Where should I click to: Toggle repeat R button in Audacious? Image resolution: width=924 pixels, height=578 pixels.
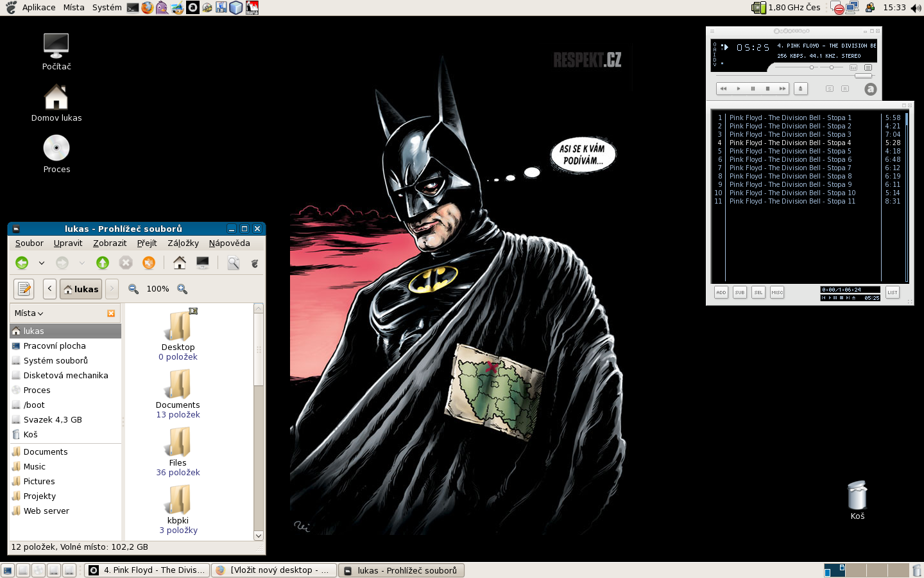tap(845, 89)
